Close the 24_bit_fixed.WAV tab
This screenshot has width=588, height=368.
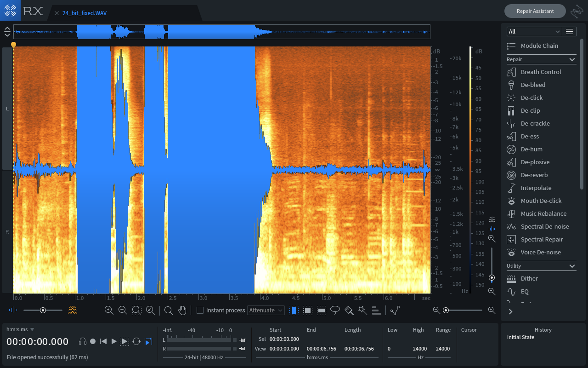tap(57, 13)
